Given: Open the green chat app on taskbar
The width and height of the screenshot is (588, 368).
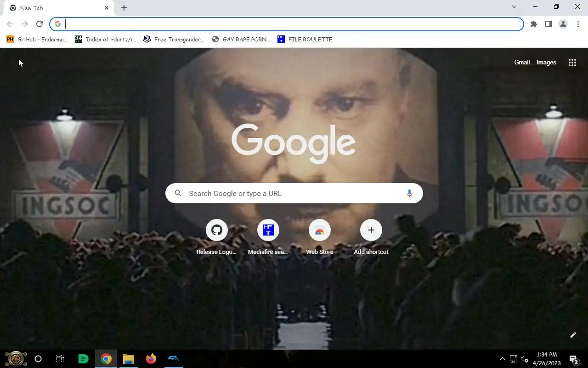Looking at the screenshot, I should coord(83,359).
